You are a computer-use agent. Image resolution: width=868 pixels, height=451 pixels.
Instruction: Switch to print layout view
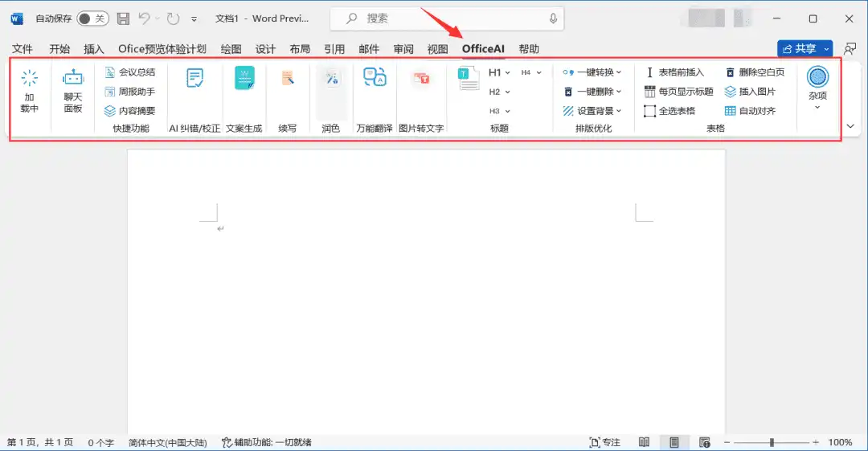tap(674, 442)
